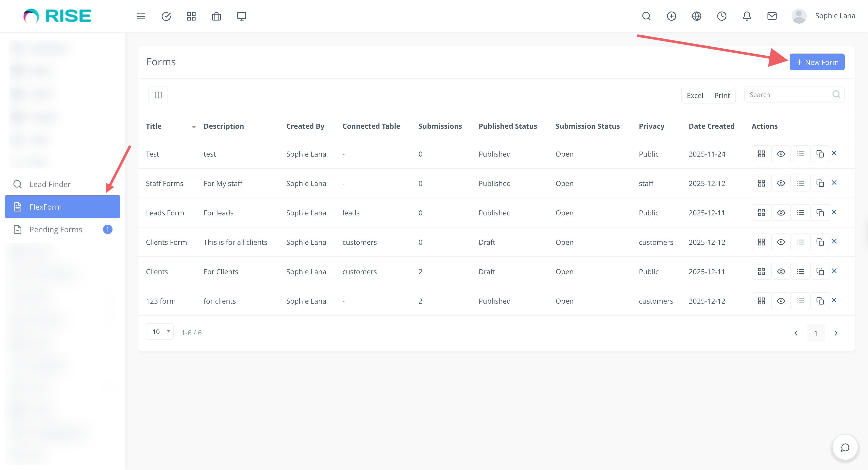
Task: Open the mail envelope icon in header
Action: pos(772,16)
